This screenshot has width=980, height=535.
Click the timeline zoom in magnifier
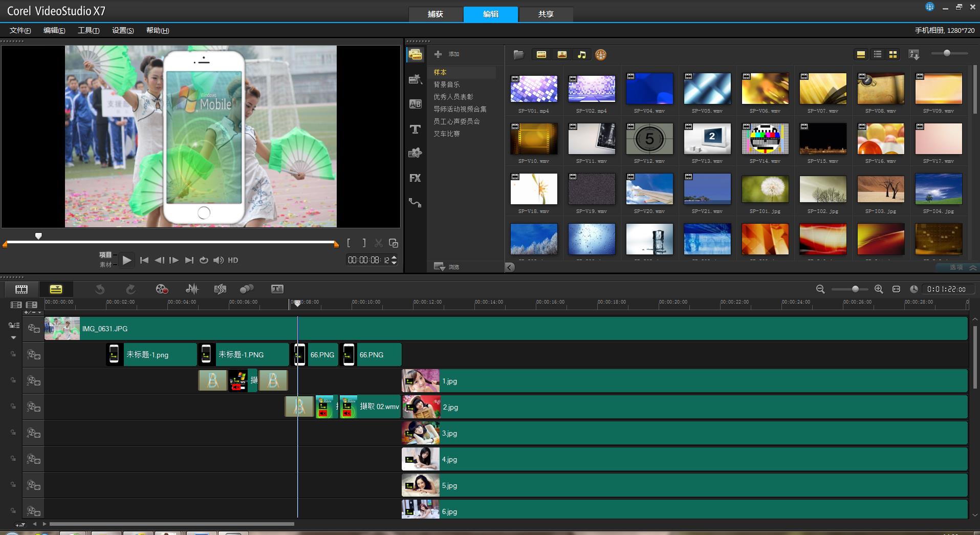[x=879, y=289]
